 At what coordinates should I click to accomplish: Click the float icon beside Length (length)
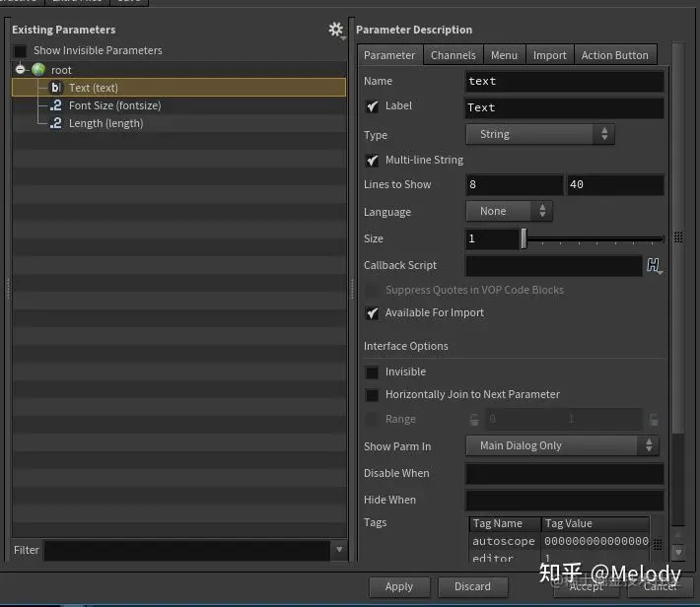(56, 123)
